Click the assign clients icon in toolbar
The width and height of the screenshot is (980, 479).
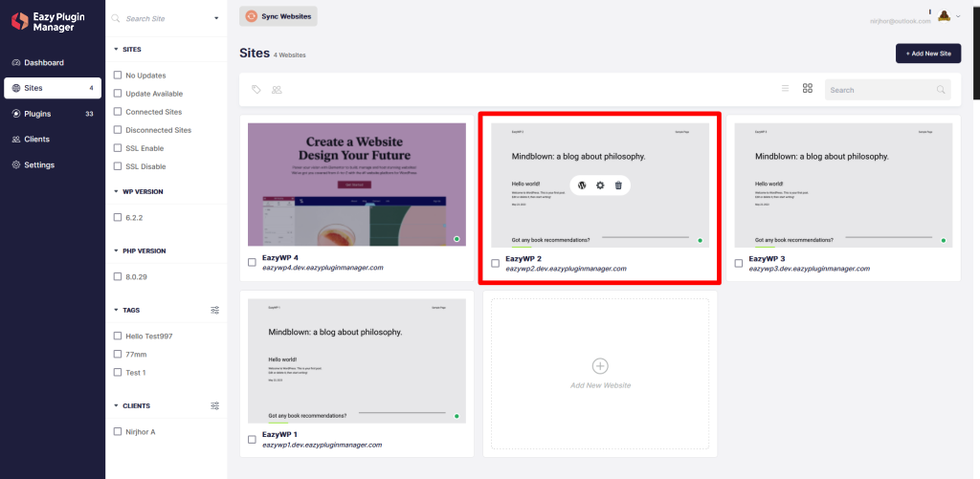[x=277, y=89]
